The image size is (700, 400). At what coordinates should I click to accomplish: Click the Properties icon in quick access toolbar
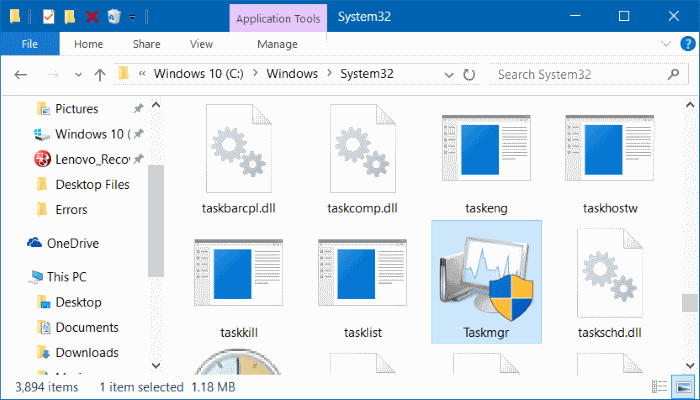point(48,17)
